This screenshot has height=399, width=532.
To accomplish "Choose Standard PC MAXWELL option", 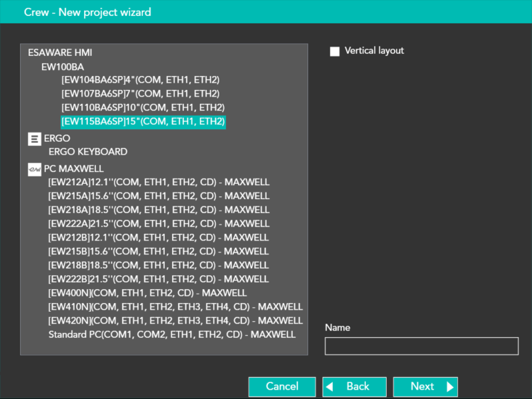I will [x=171, y=334].
